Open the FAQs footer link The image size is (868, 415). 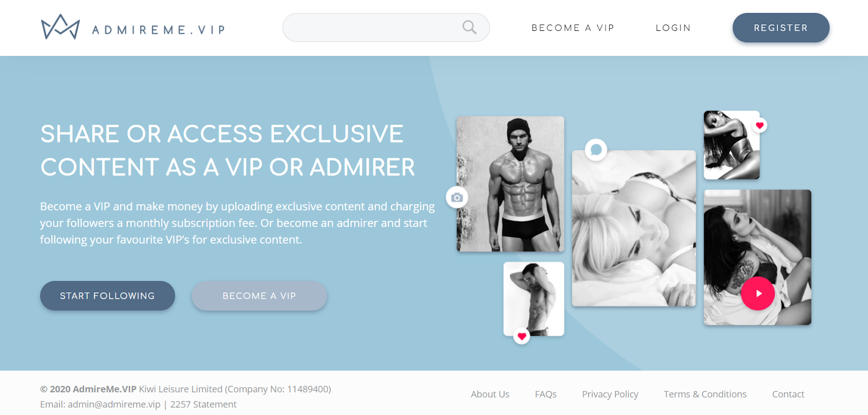[546, 394]
